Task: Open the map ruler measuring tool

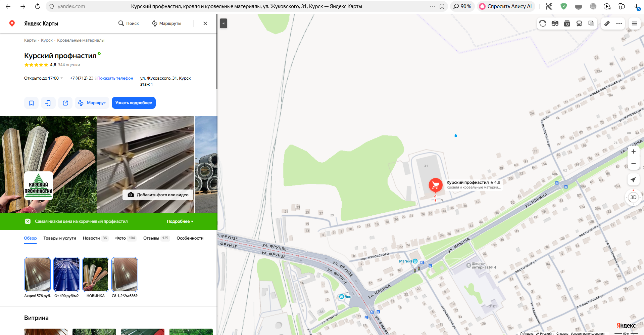Action: pyautogui.click(x=607, y=24)
